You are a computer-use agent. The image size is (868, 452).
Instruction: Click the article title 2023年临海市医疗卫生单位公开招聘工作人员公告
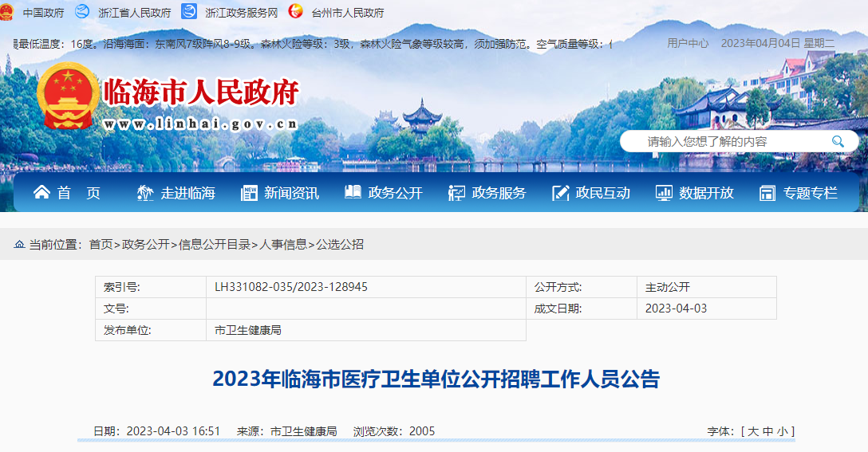pos(436,379)
